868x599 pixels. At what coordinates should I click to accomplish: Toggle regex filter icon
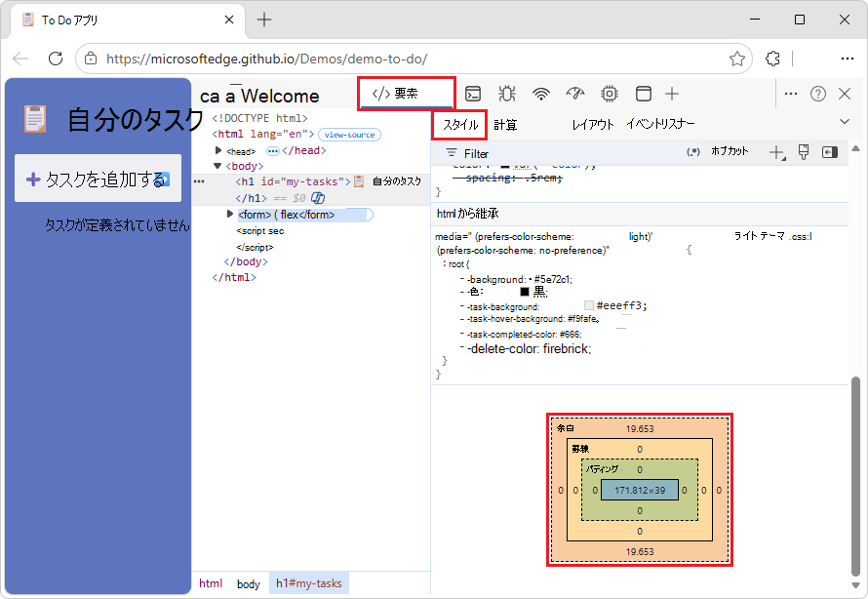click(693, 151)
